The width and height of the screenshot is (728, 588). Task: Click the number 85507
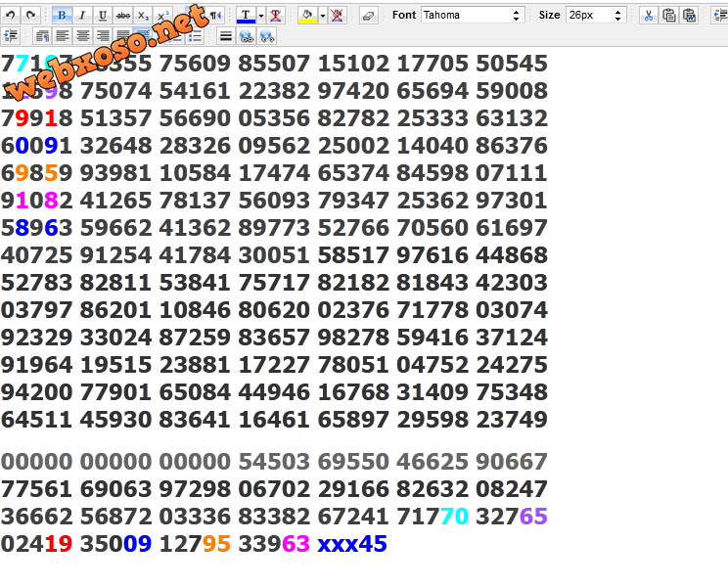point(274,64)
